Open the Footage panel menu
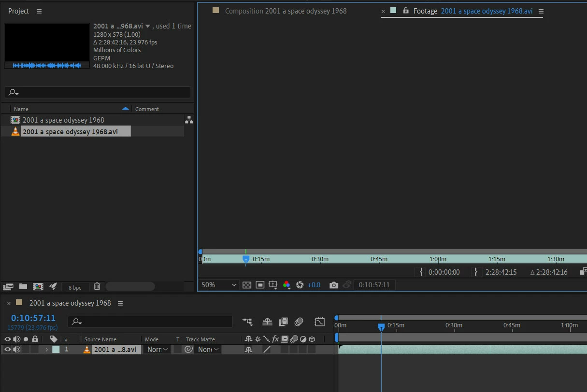The image size is (587, 392). tap(541, 11)
